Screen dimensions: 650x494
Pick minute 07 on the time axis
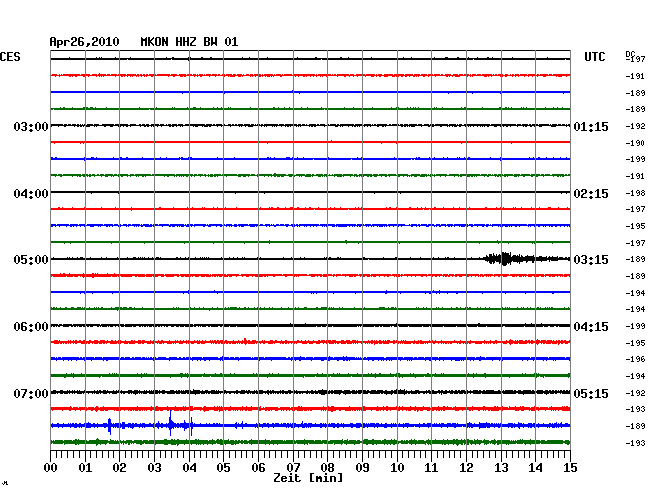click(x=293, y=468)
